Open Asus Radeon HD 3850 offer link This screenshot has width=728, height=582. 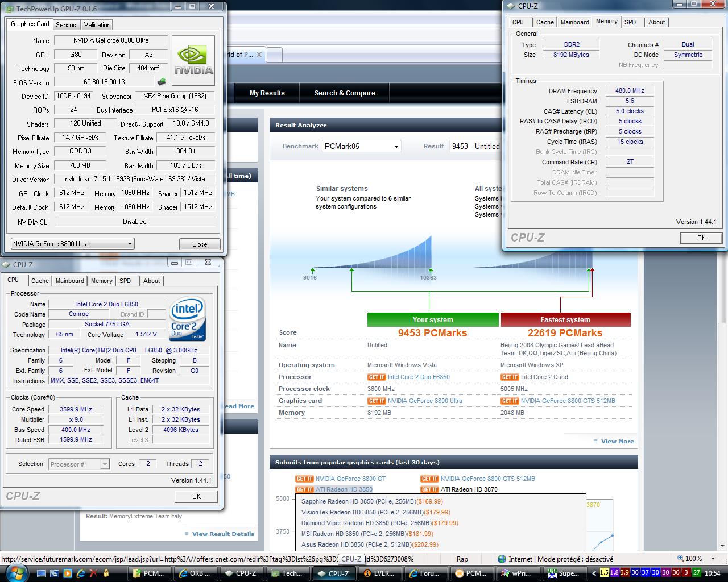coord(370,544)
